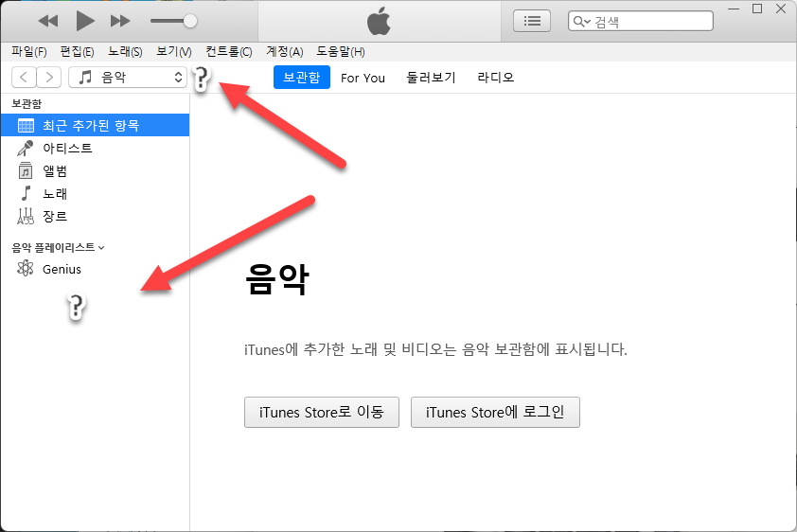Click the iTunes Store로 이동 button

pyautogui.click(x=322, y=412)
